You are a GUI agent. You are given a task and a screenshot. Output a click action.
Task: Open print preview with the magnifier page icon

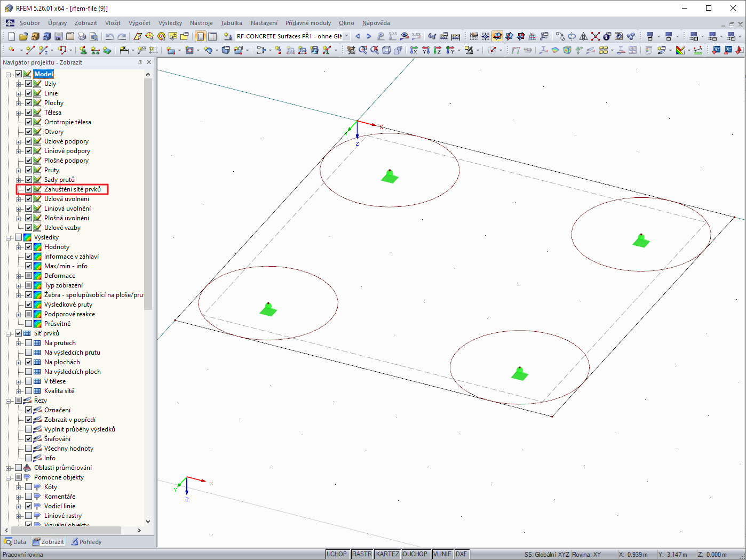tap(93, 36)
